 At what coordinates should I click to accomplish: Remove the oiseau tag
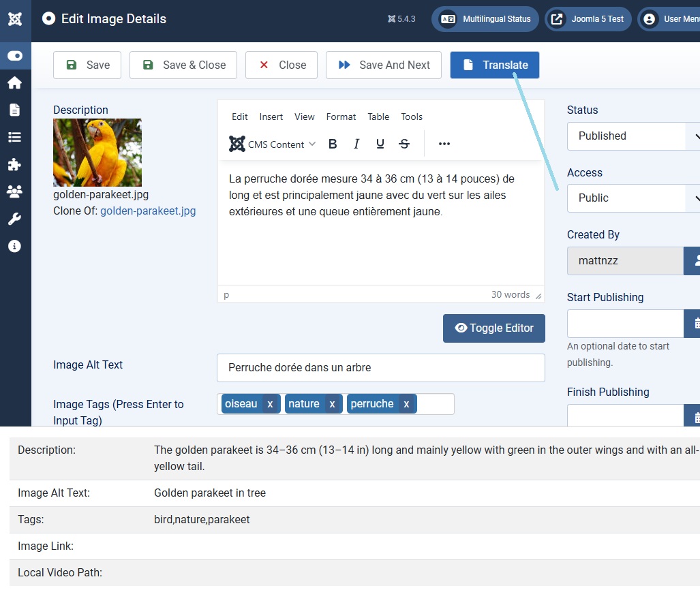270,404
